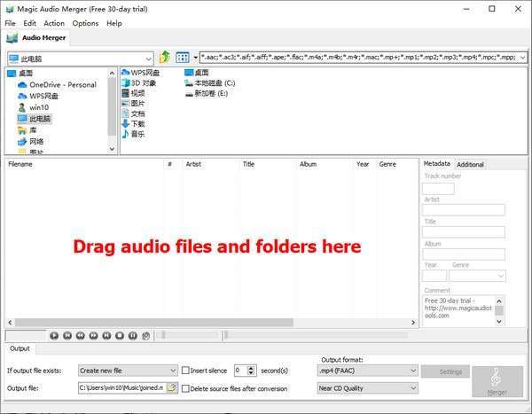Viewport: 532px width, 414px height.
Task: Open the Options menu
Action: pyautogui.click(x=85, y=23)
